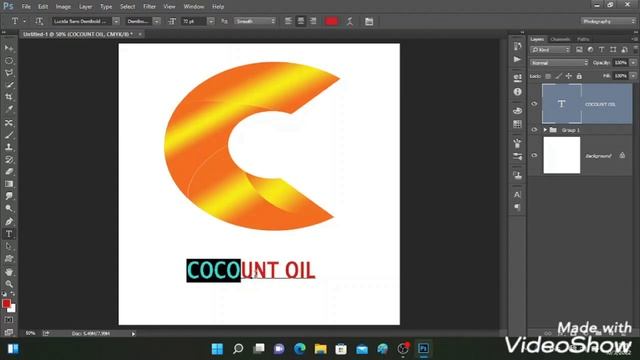Open the History panel icon

point(517,47)
